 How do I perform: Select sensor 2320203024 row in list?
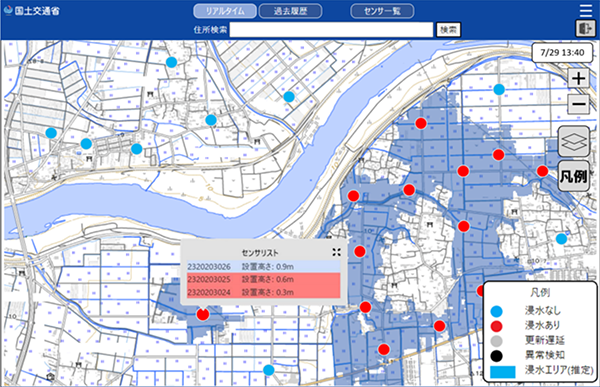[264, 292]
